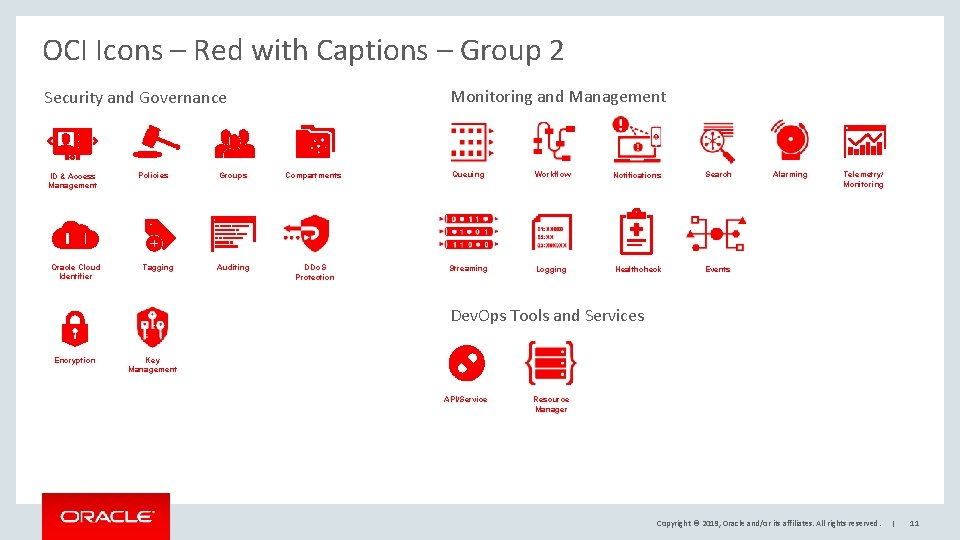Click the DDoS Protection shield icon

click(307, 233)
